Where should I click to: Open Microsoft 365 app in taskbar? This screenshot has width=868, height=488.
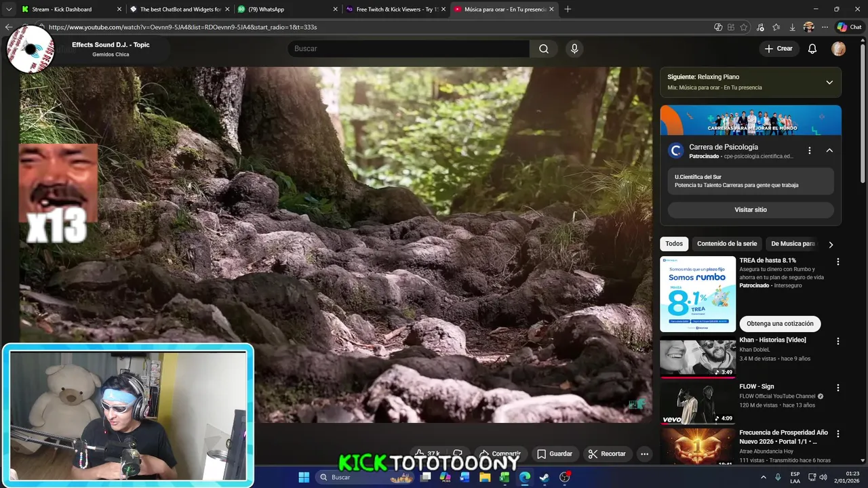click(445, 477)
